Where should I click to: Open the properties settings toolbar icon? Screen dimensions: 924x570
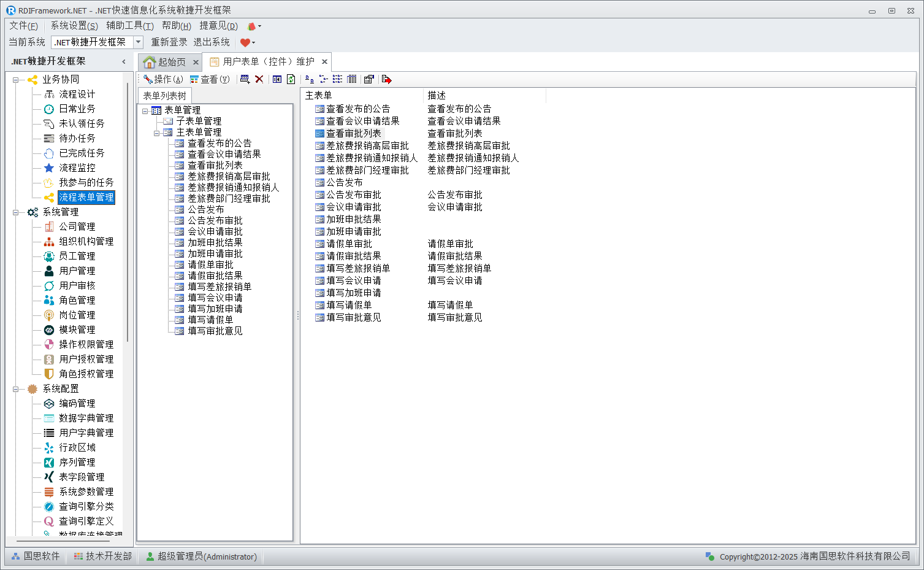click(x=368, y=79)
